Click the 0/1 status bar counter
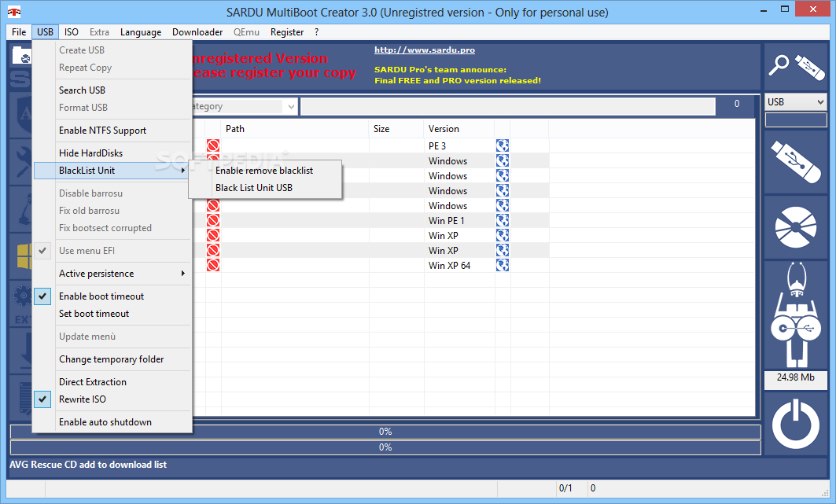This screenshot has height=504, width=836. [565, 488]
